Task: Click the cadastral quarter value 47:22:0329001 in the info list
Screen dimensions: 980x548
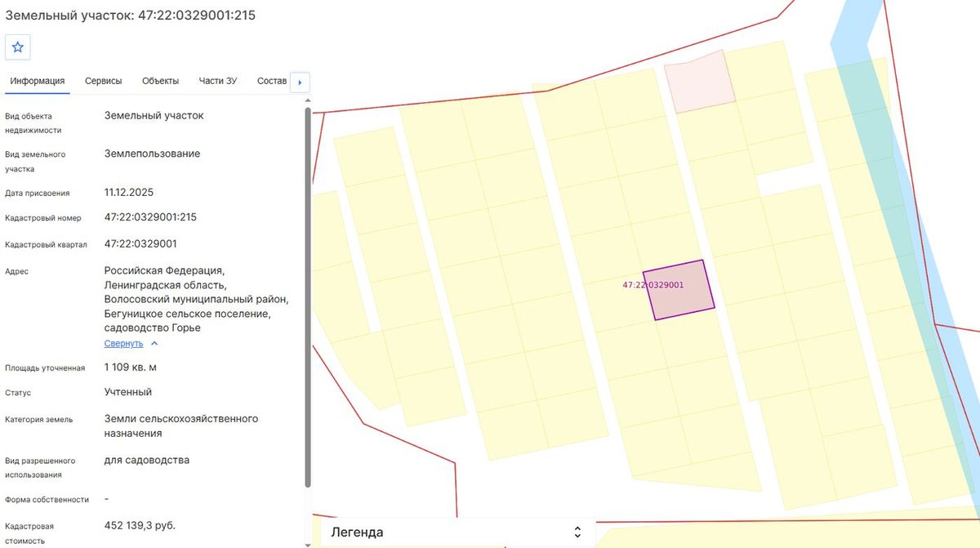Action: (x=140, y=244)
